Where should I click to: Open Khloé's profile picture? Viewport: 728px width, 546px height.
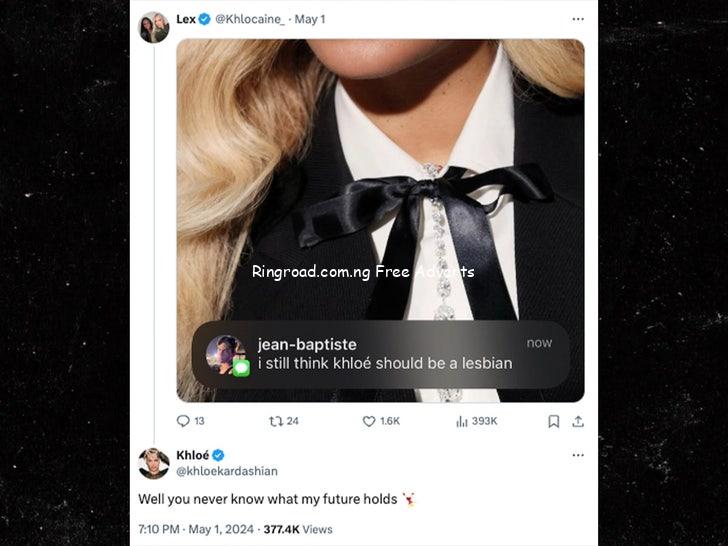click(154, 463)
